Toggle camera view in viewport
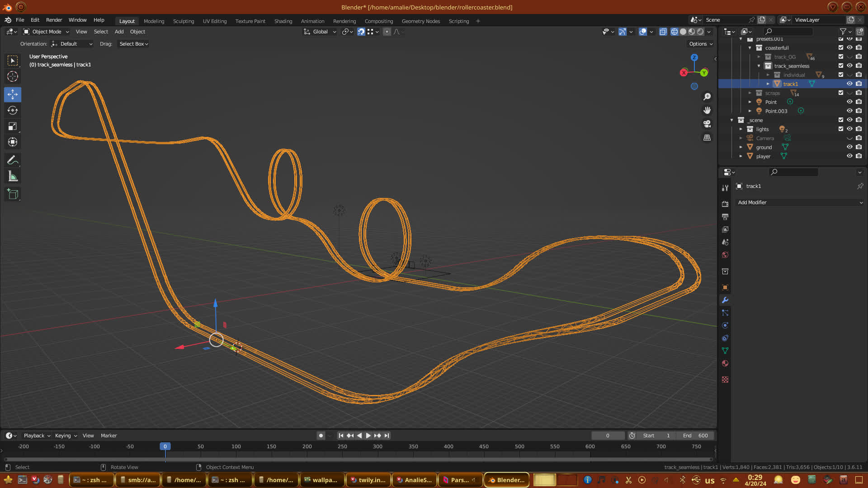 [707, 124]
